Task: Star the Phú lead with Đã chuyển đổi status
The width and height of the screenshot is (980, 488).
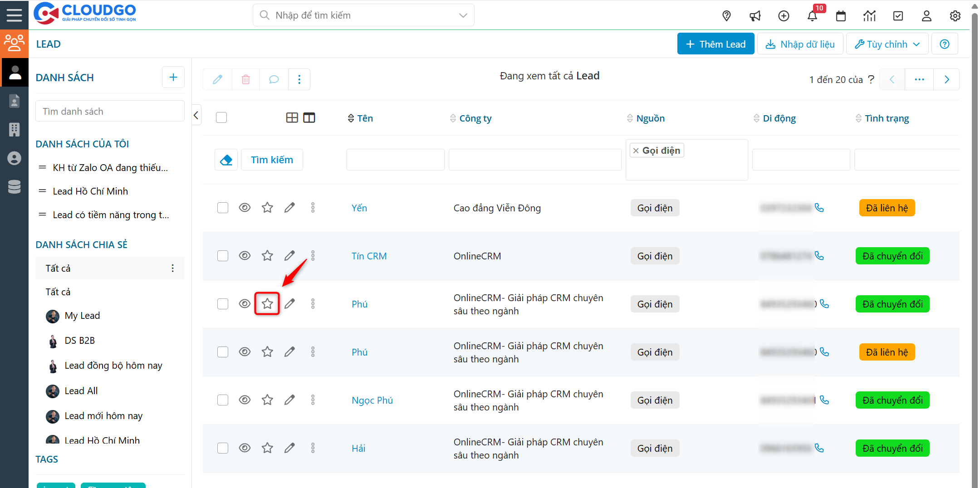Action: pyautogui.click(x=267, y=304)
